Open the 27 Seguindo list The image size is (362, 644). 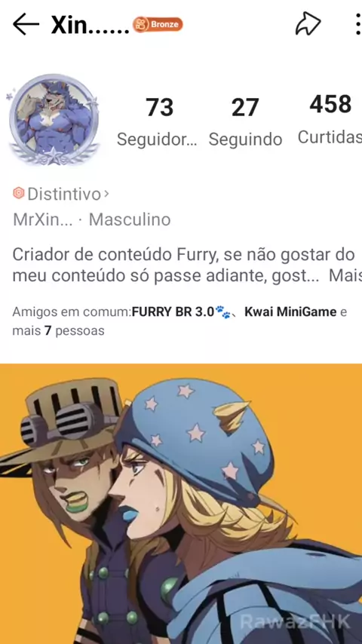245,121
